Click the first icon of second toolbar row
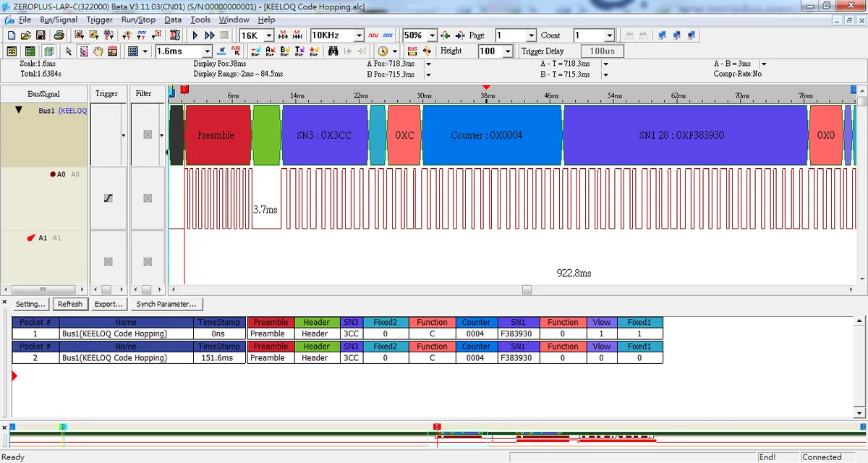This screenshot has width=868, height=463. [x=12, y=51]
